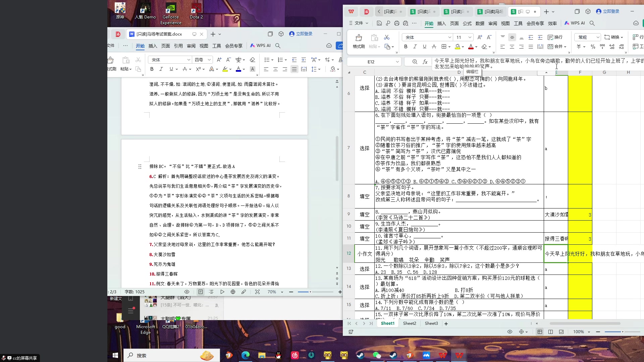This screenshot has height=362, width=644.
Task: Toggle bold in the spreadsheet ribbon
Action: [406, 47]
